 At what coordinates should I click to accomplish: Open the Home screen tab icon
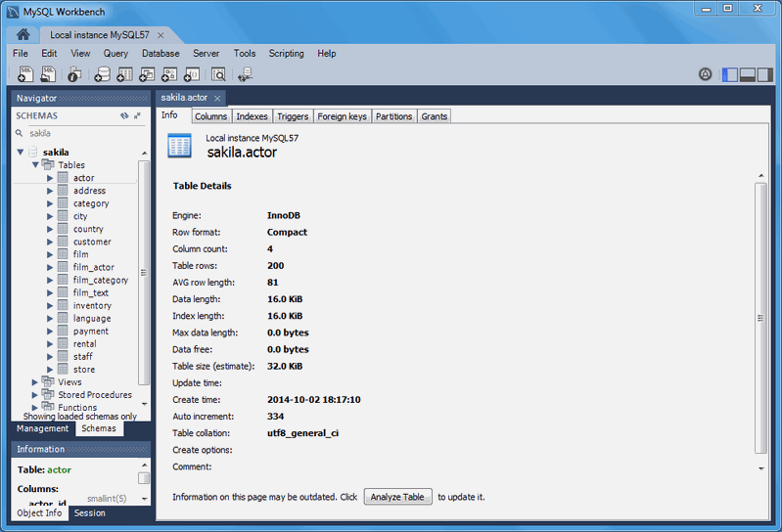tap(23, 34)
